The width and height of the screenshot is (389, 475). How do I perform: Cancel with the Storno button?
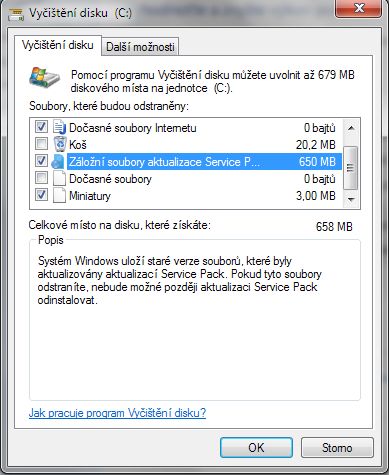tap(337, 447)
